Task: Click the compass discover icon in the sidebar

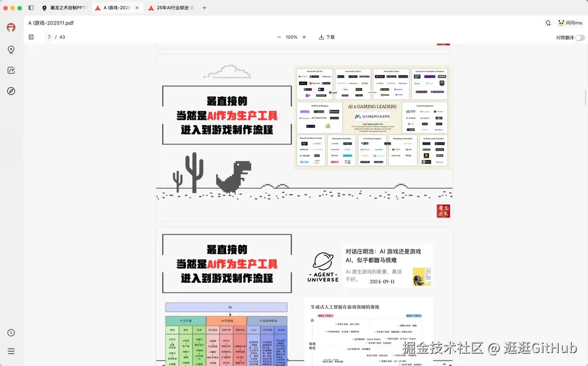Action: pyautogui.click(x=11, y=91)
